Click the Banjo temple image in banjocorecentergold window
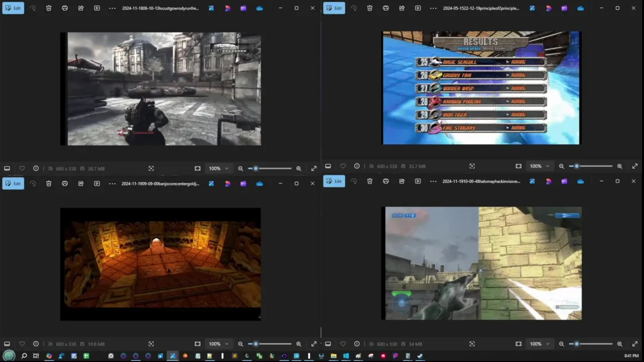The width and height of the screenshot is (644, 362). [x=160, y=264]
